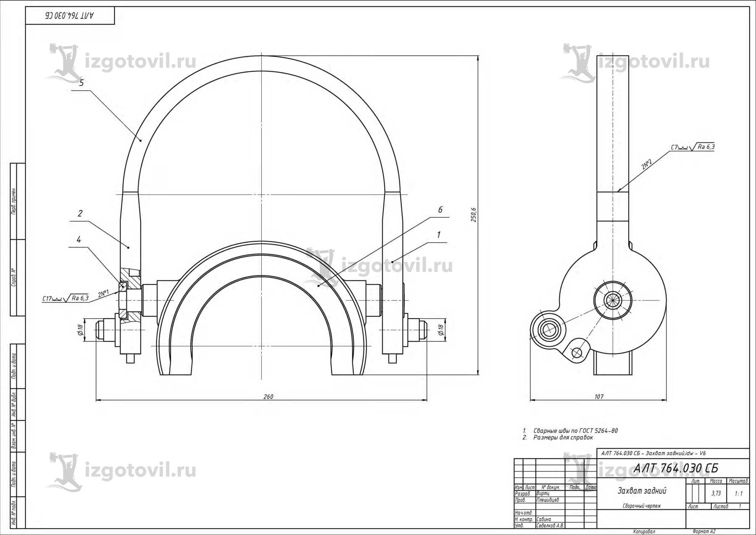Click the Нач.отд. row label
756x535 pixels.
pos(524,513)
